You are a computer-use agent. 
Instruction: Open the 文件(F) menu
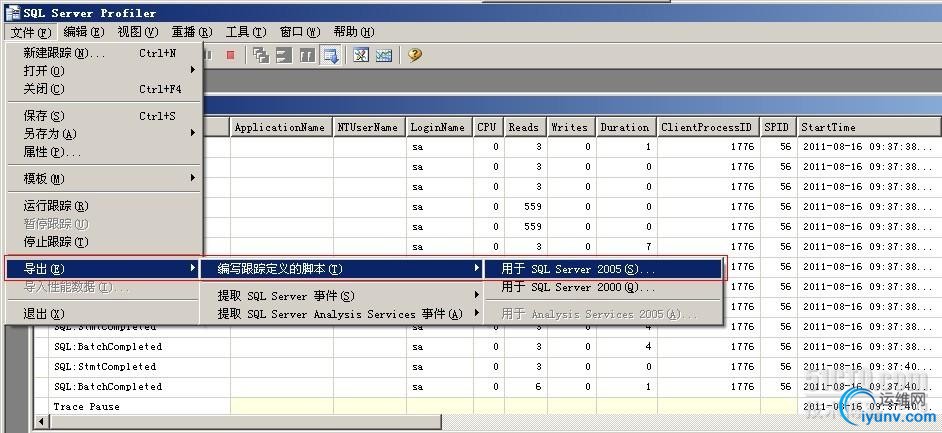pyautogui.click(x=31, y=32)
